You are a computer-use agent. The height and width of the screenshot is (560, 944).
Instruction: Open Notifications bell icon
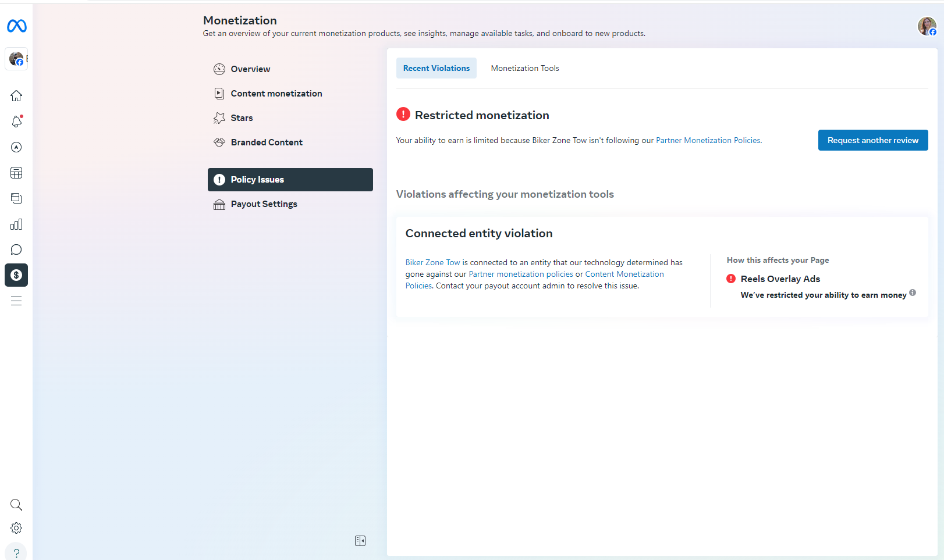[x=16, y=121]
